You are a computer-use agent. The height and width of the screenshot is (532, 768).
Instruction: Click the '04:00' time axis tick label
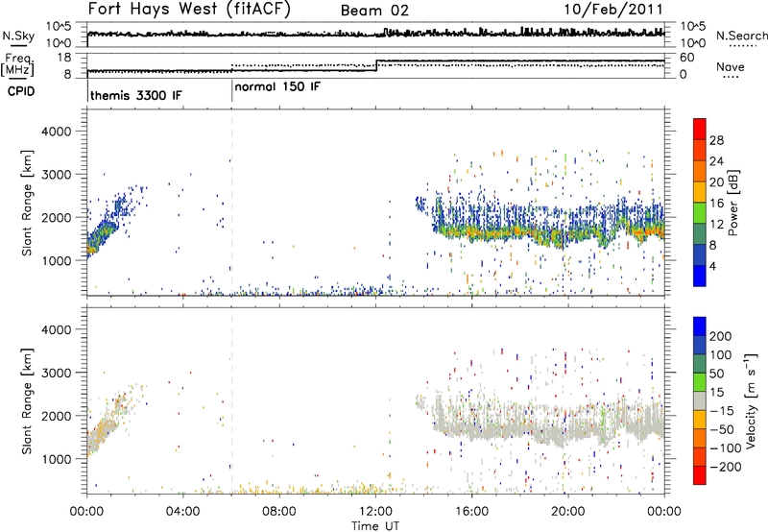tap(183, 512)
